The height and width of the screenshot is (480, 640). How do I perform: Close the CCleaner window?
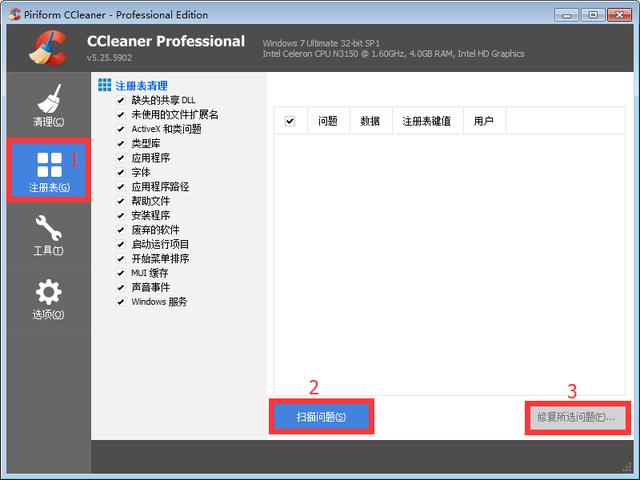pos(619,15)
